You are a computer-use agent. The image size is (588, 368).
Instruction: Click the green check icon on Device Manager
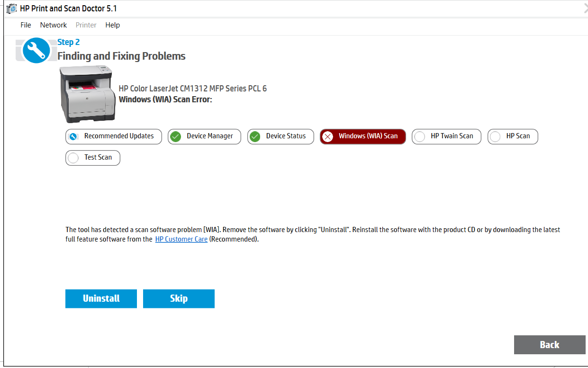click(x=176, y=137)
